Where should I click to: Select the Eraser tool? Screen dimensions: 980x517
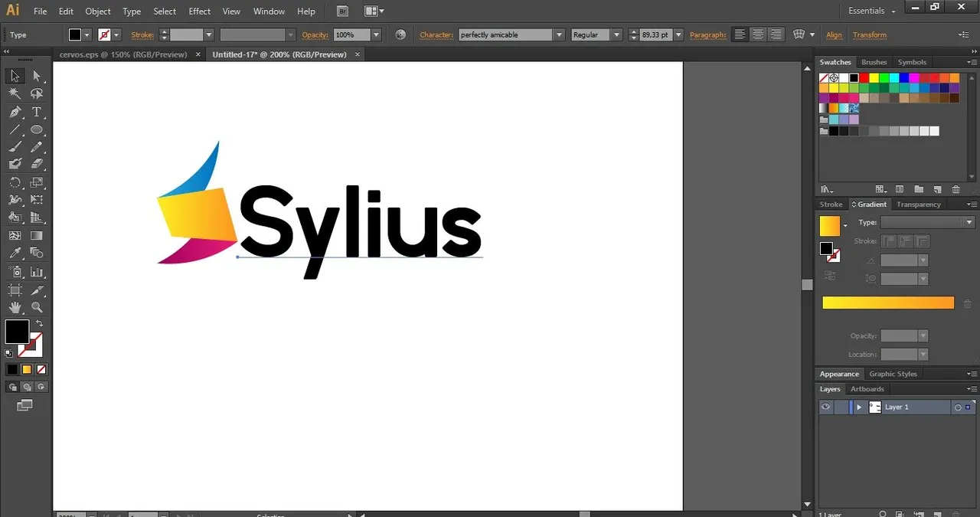pyautogui.click(x=37, y=164)
